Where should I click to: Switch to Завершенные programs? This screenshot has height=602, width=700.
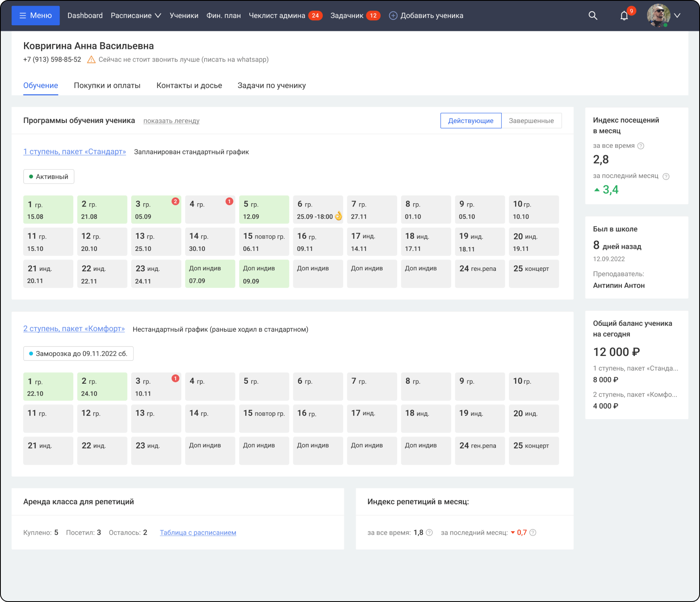tap(531, 121)
